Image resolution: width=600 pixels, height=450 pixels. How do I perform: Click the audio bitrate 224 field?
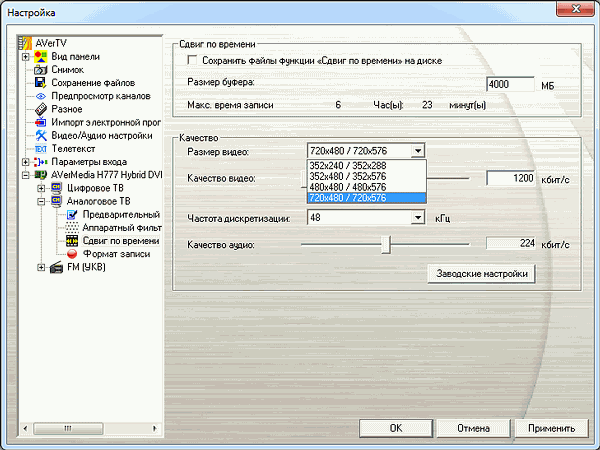pyautogui.click(x=510, y=243)
